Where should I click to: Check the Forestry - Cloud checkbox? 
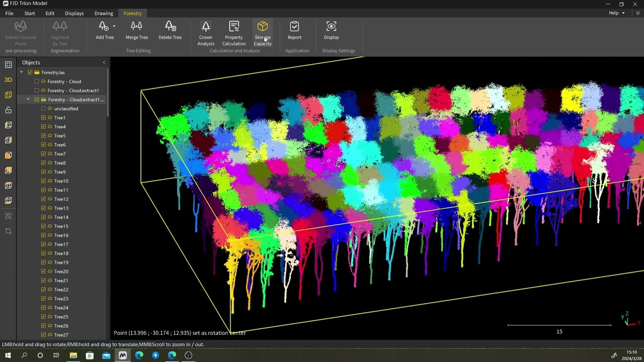click(x=37, y=81)
